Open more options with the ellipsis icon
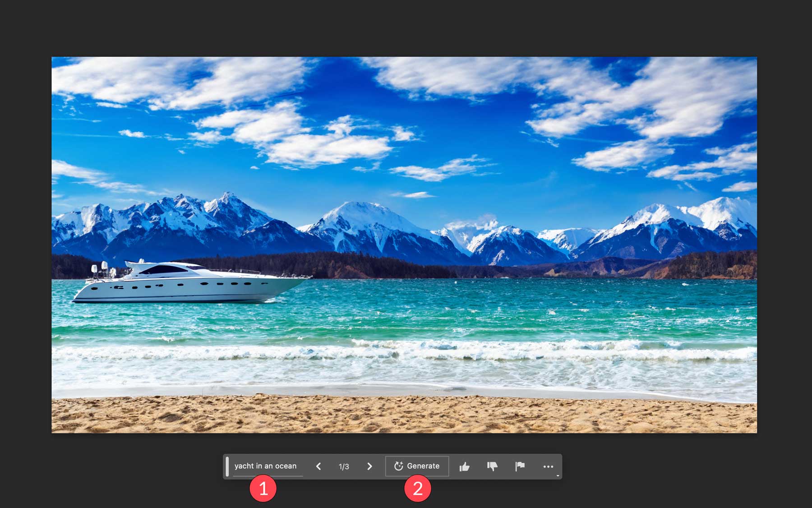The width and height of the screenshot is (812, 508). (549, 466)
